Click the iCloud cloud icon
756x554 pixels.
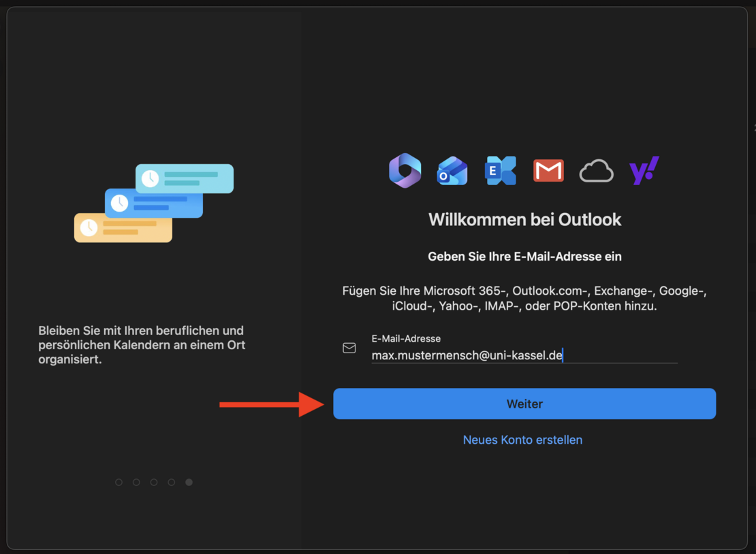[x=597, y=171]
